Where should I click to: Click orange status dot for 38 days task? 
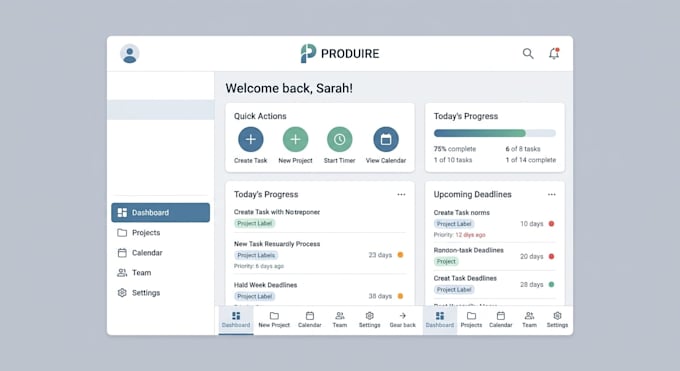[x=400, y=296]
